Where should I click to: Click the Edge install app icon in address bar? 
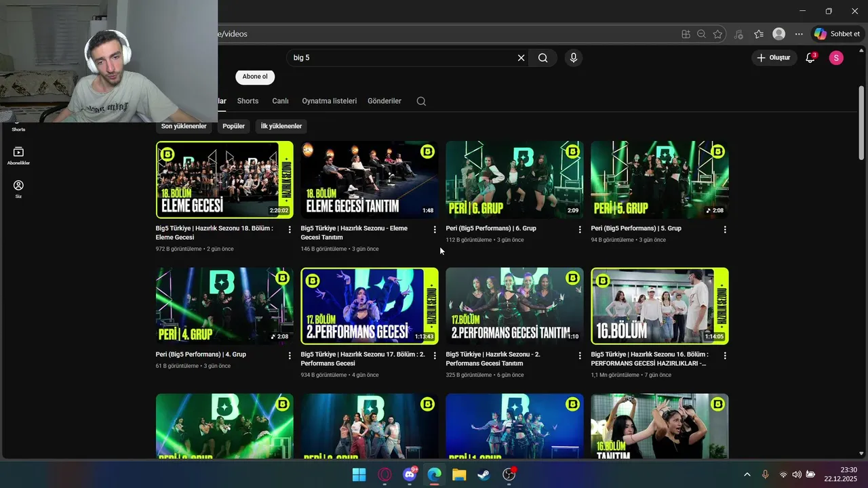tap(686, 34)
